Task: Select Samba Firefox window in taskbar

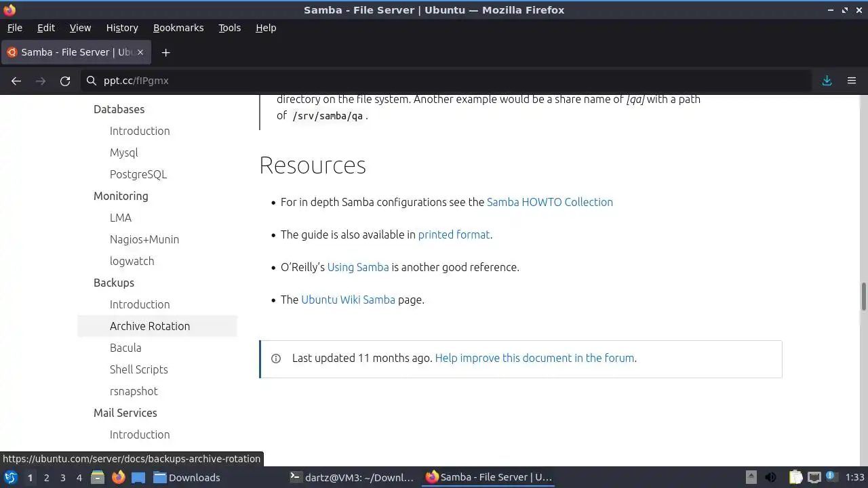Action: tap(488, 477)
